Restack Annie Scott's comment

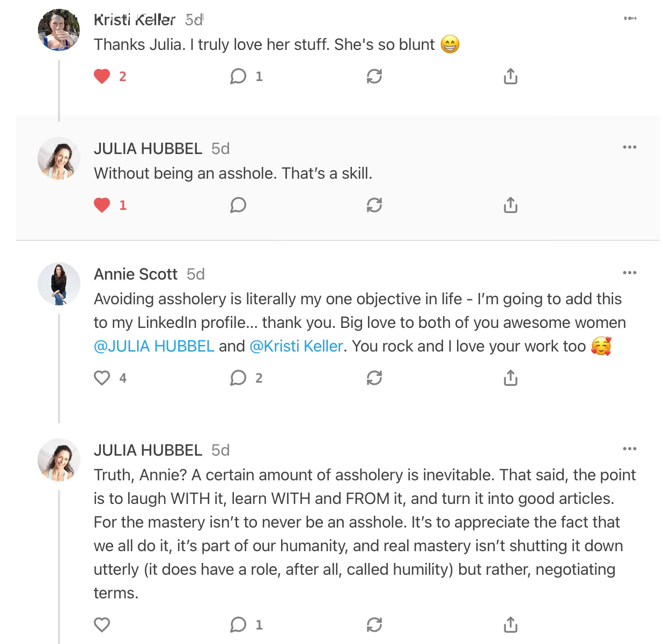(x=374, y=378)
